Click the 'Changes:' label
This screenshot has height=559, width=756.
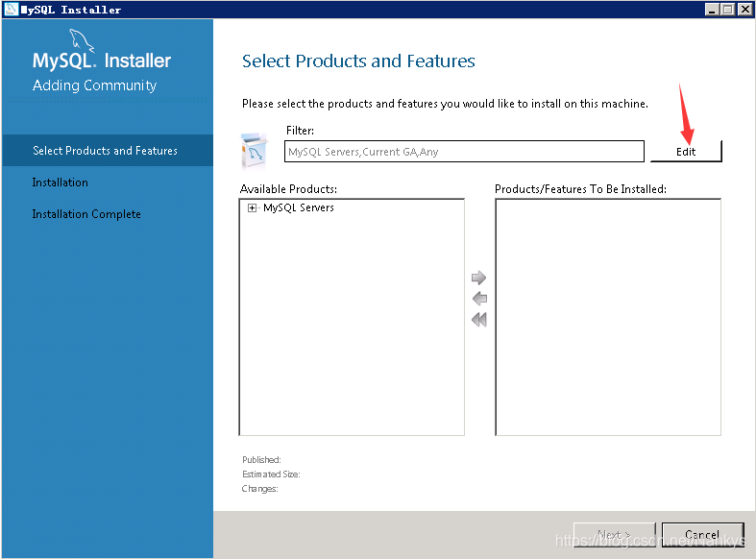[260, 489]
